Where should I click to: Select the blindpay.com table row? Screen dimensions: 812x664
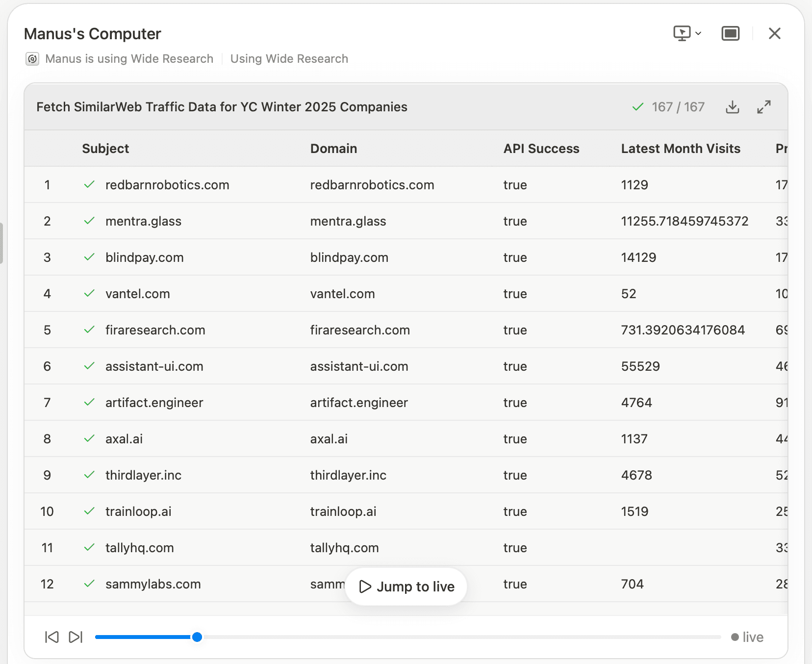343,257
